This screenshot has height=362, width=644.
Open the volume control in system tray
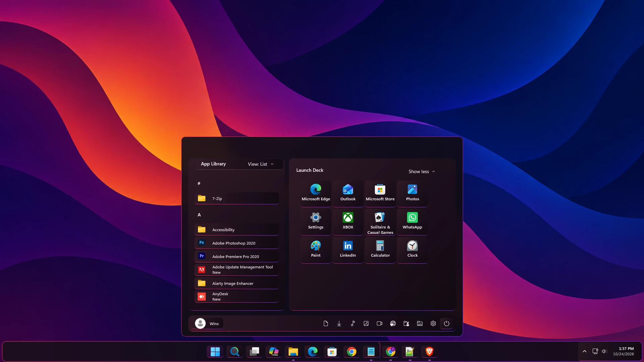coord(604,351)
